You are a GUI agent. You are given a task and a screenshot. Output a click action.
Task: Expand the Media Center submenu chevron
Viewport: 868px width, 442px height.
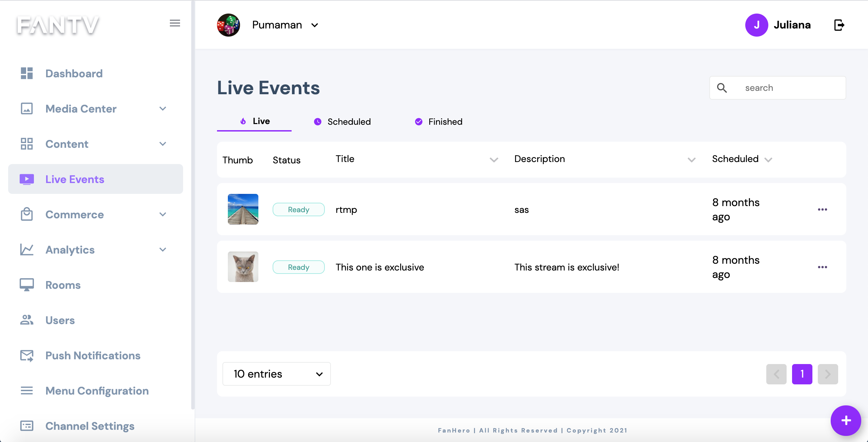tap(163, 109)
